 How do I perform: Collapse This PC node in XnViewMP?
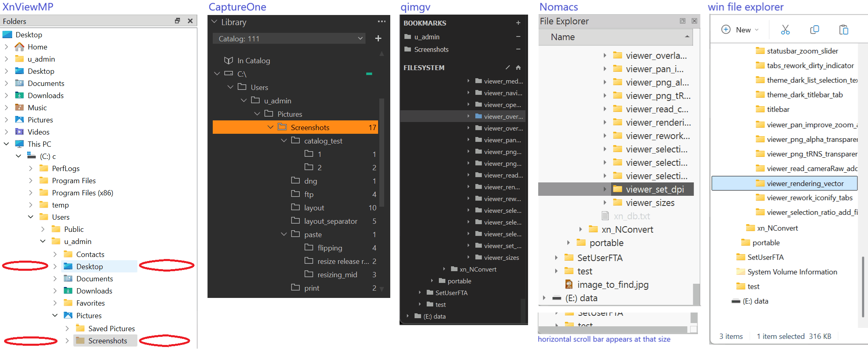coord(6,144)
